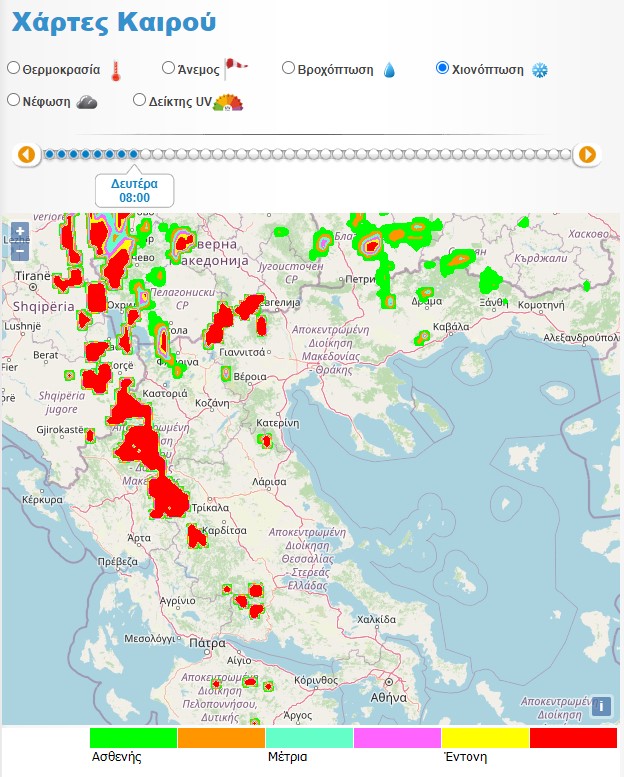Click the magenta legend swatch
Viewport: 624px width, 777px height.
(x=397, y=738)
